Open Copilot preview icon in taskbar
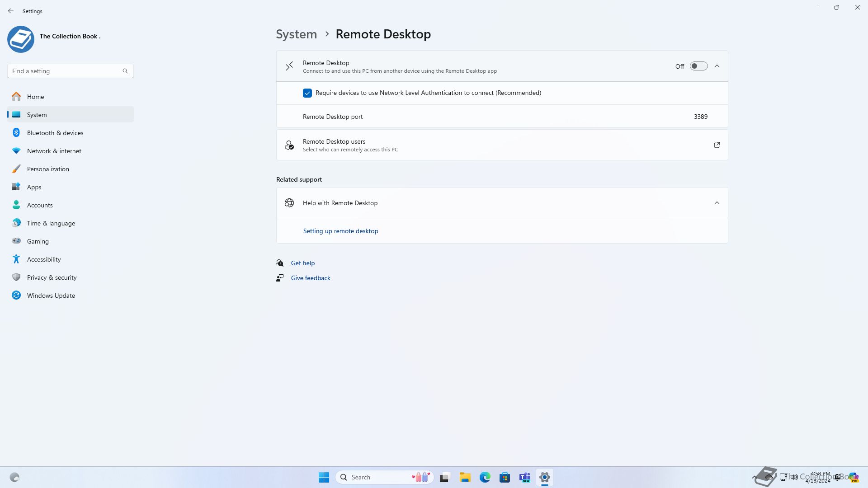 tap(853, 477)
